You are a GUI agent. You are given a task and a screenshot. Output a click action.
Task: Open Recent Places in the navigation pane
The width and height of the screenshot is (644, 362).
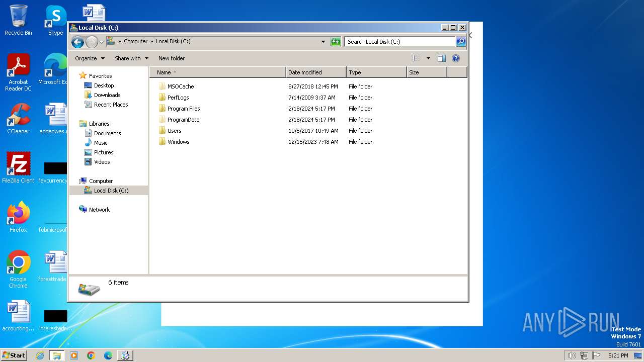(x=111, y=105)
